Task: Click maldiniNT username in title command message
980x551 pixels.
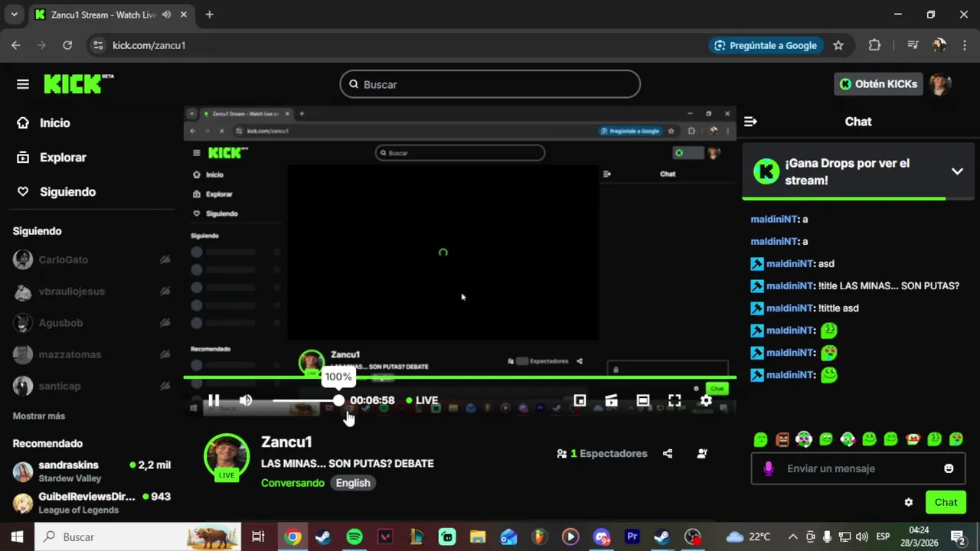Action: point(789,285)
